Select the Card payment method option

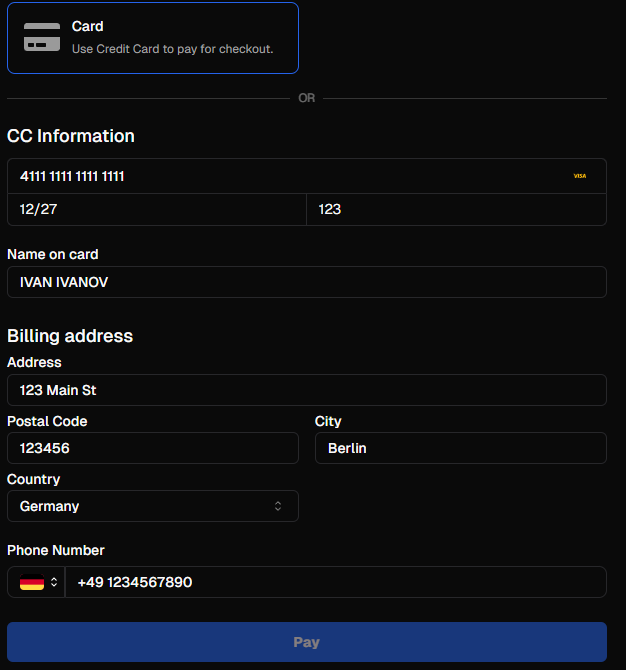pos(152,38)
